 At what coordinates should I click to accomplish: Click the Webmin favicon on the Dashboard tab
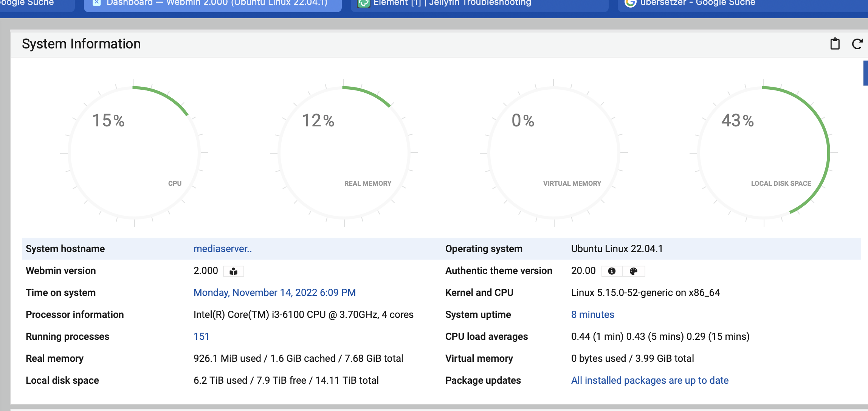coord(97,3)
